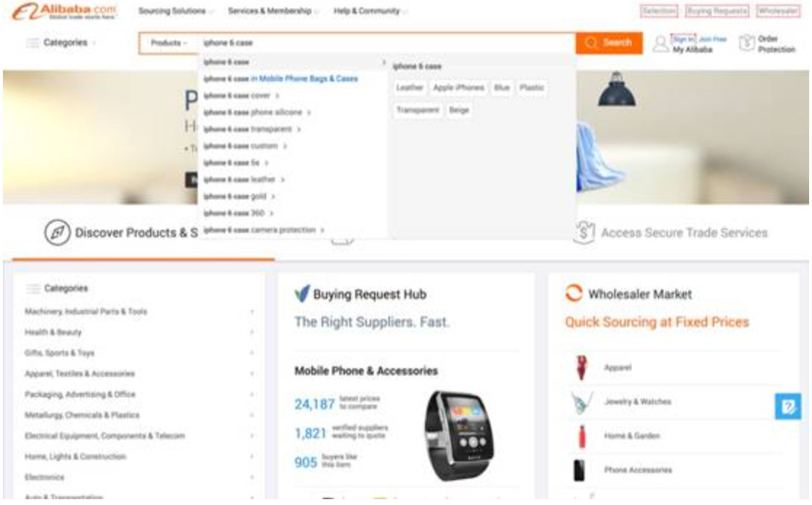Open the Products search type dropdown
Screen dimensions: 812x505
(x=169, y=43)
